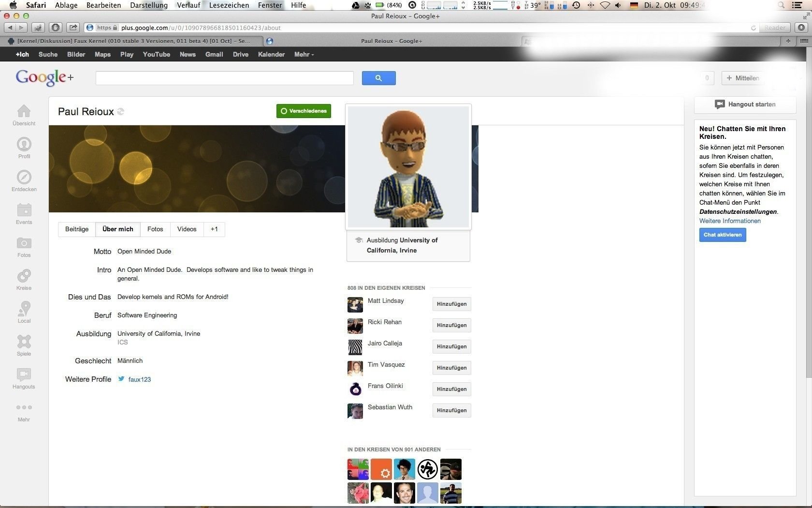Open the Darstellung menu

pyautogui.click(x=149, y=5)
